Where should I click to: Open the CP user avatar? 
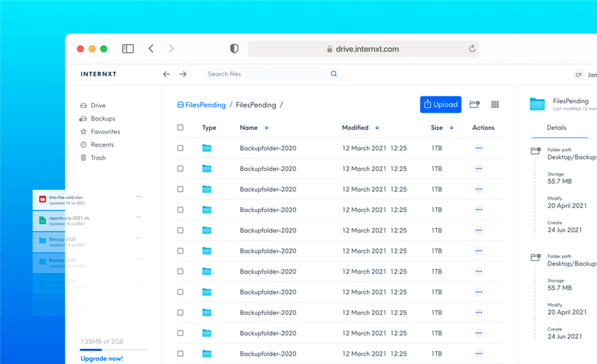click(578, 75)
